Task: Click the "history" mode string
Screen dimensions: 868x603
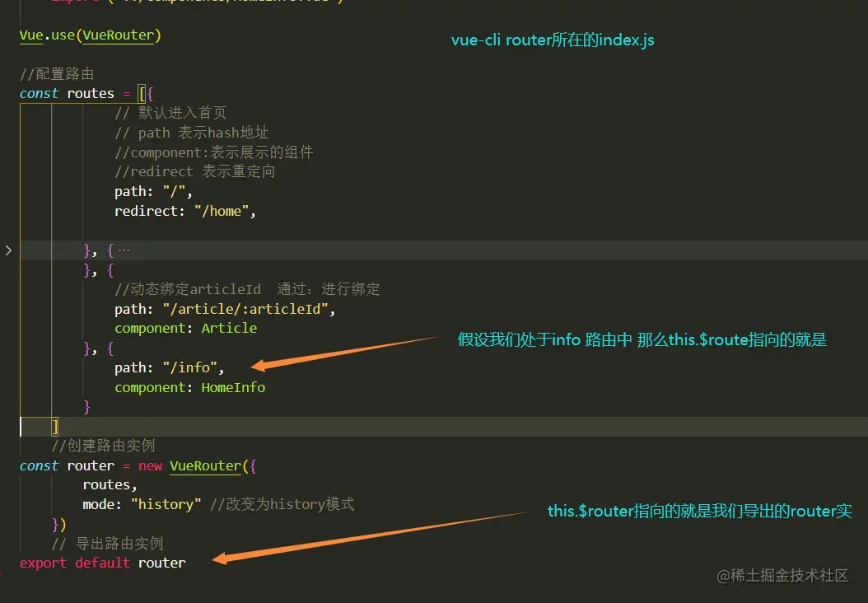Action: pos(166,504)
